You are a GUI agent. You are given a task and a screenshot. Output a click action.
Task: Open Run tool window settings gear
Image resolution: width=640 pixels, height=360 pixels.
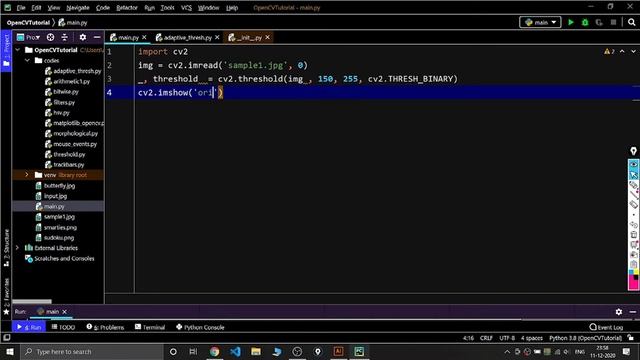pos(619,312)
